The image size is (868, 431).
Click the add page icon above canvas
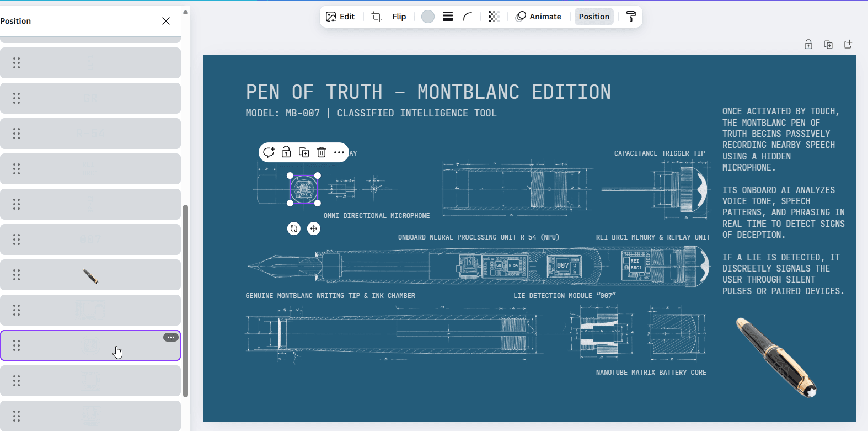pyautogui.click(x=848, y=45)
